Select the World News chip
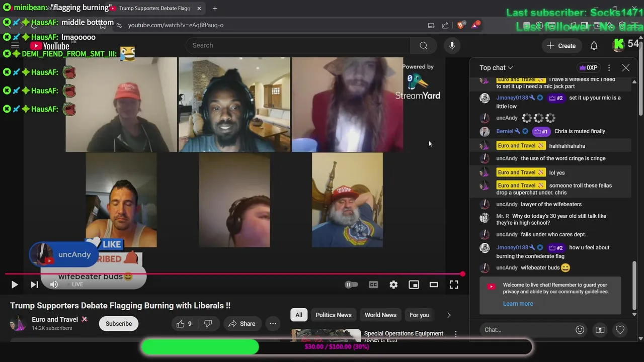 tap(380, 315)
